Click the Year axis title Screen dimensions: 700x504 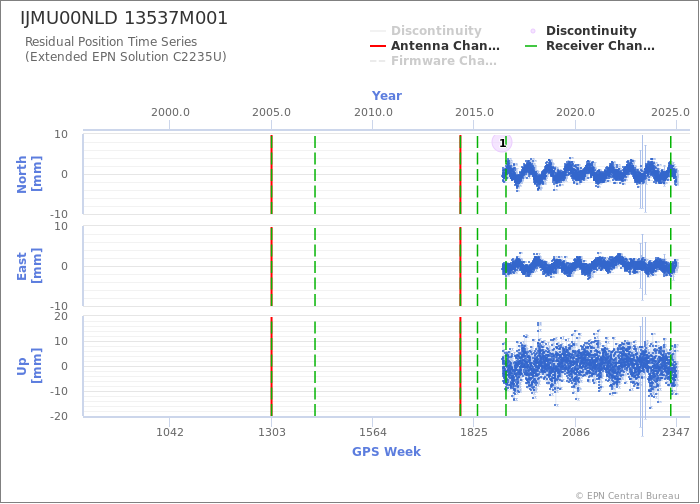[x=387, y=96]
